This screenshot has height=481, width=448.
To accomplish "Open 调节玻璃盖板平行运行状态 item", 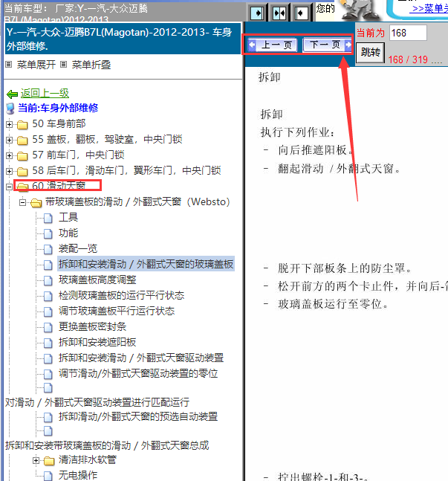I will point(117,311).
